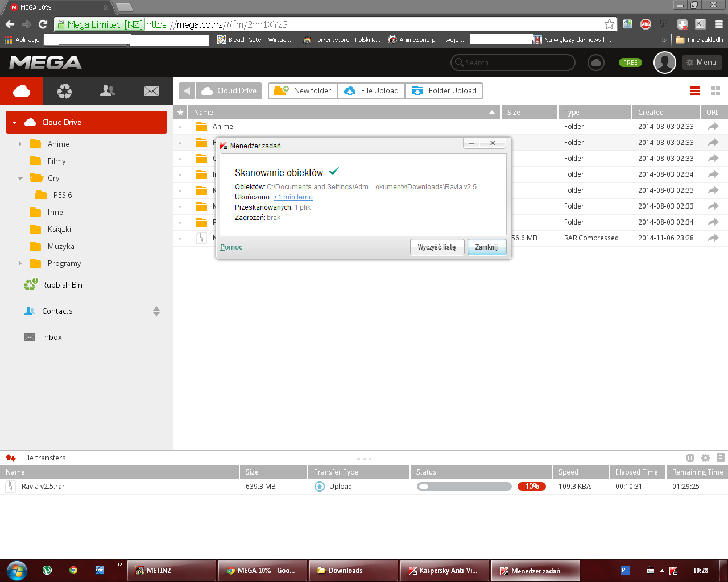
Task: Open Pomoc help link in Kaspersky dialog
Action: tap(231, 247)
